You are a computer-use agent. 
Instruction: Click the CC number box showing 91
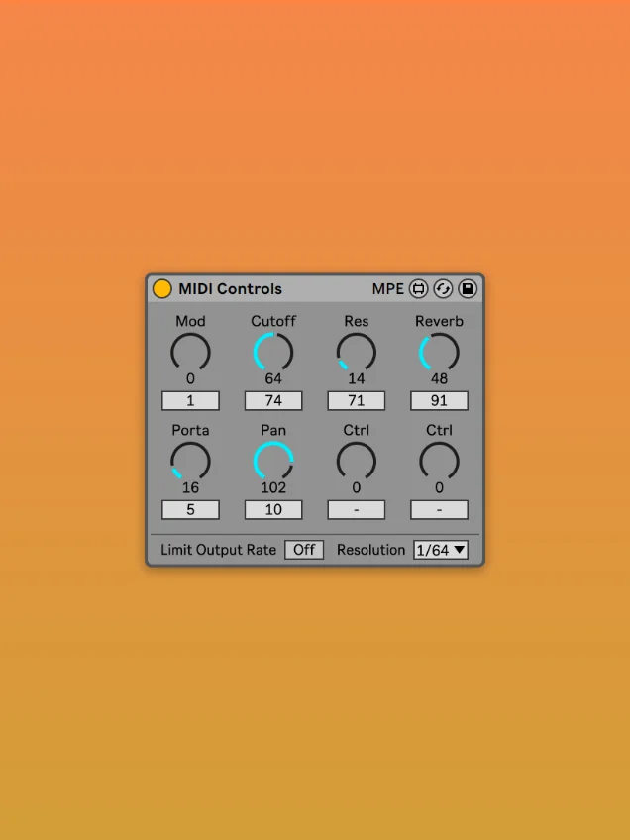[x=439, y=401]
